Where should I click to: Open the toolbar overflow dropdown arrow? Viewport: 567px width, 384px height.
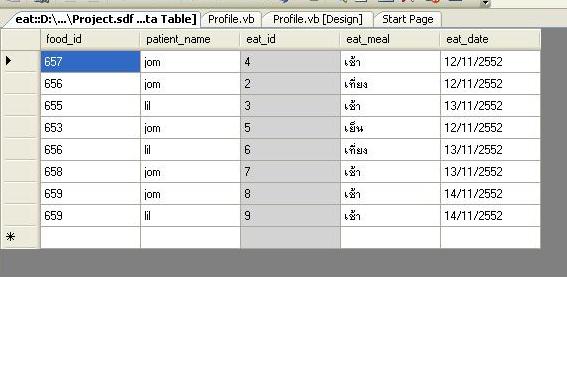485,3
